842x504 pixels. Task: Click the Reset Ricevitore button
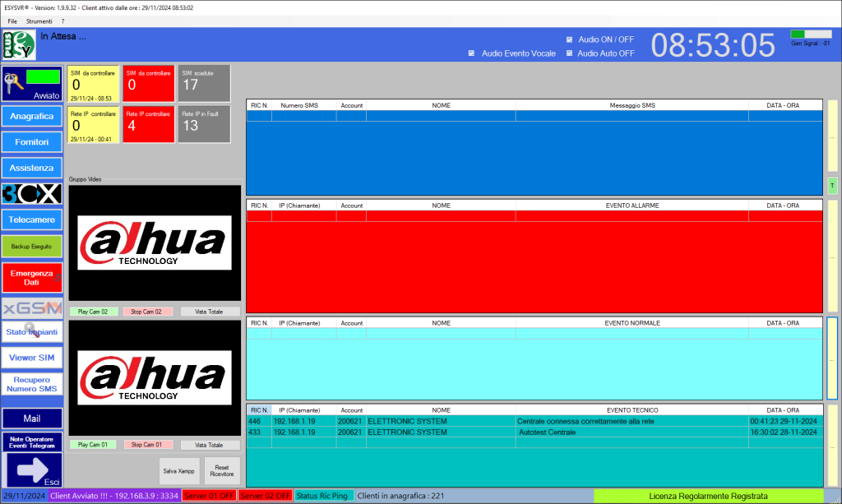(222, 471)
